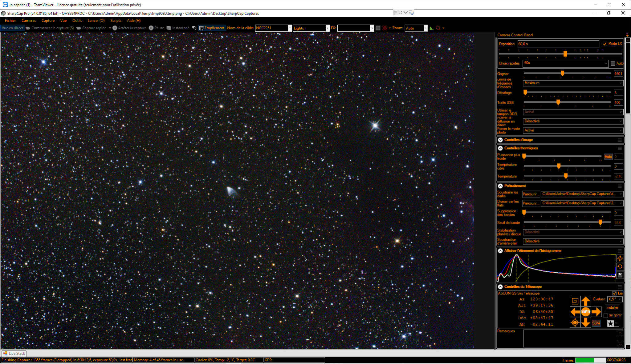631x364 pixels.
Task: Click the red focus target icon in the toolbar
Action: 438,28
